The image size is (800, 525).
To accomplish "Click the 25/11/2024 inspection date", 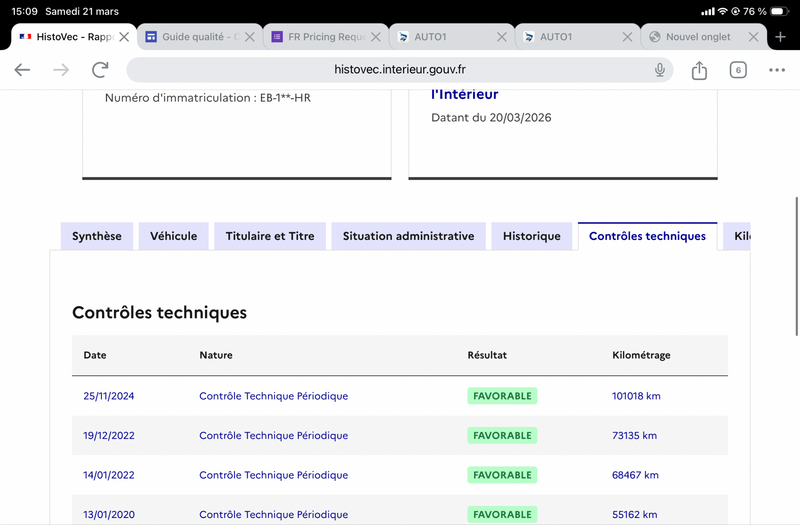I will (109, 396).
